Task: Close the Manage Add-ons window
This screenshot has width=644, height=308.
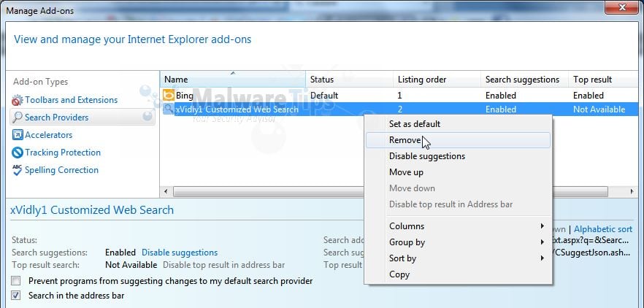Action: pos(622,7)
